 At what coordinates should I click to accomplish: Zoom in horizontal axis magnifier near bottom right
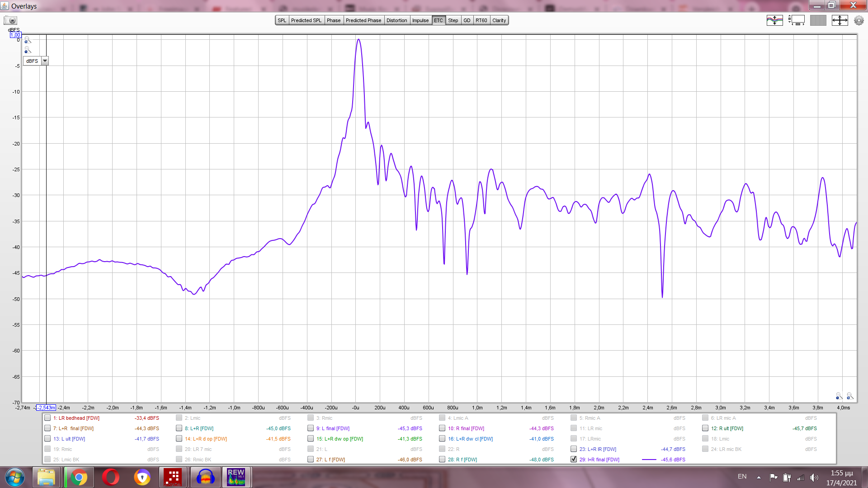(x=850, y=396)
